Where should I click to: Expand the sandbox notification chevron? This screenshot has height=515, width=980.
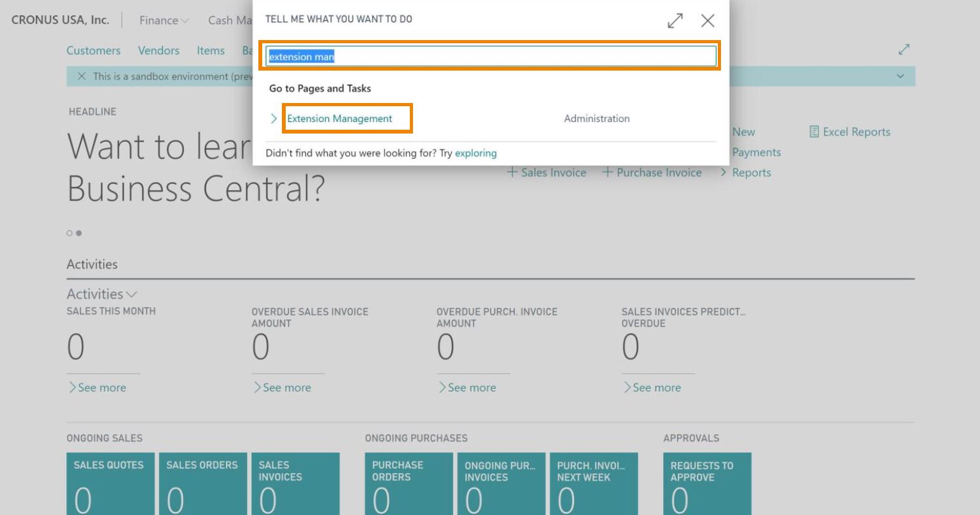pos(900,76)
